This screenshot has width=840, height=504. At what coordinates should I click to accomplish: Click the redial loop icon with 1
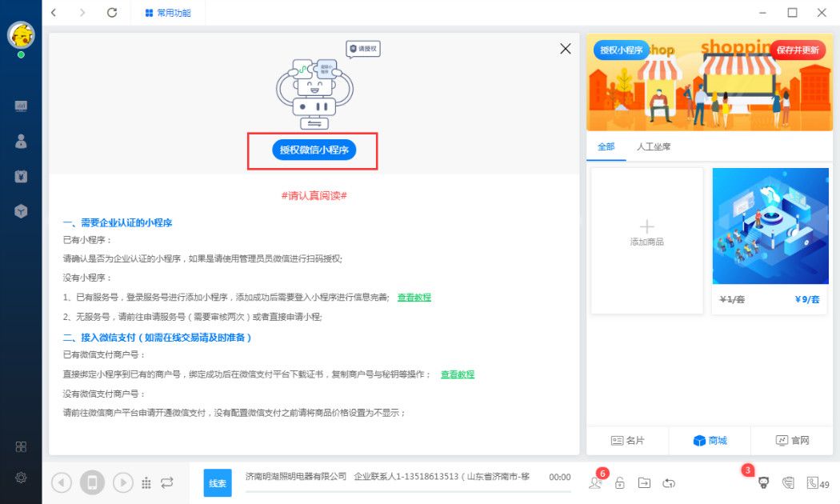coord(669,483)
